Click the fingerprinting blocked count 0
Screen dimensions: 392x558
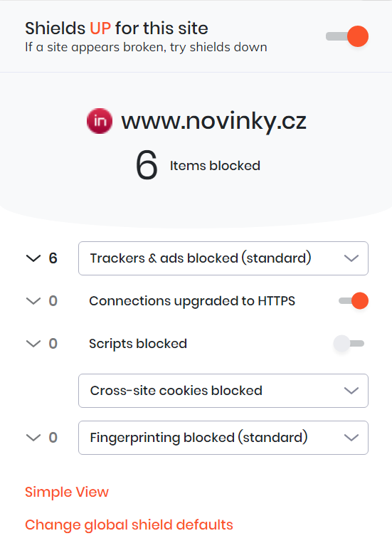pos(53,438)
